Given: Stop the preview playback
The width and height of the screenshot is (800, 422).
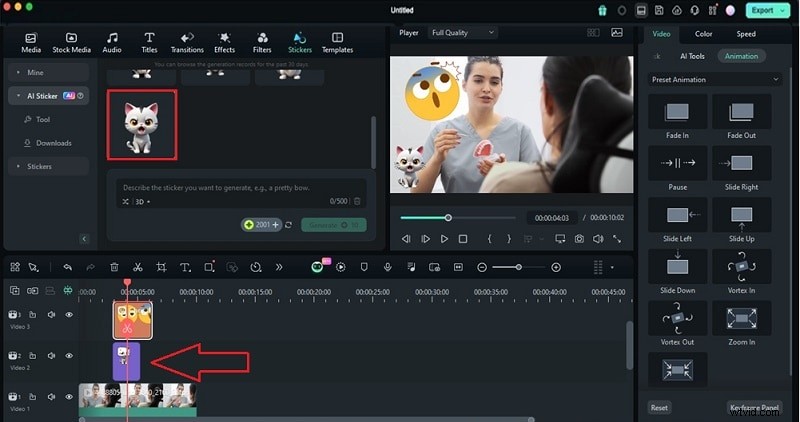Looking at the screenshot, I should [x=463, y=239].
